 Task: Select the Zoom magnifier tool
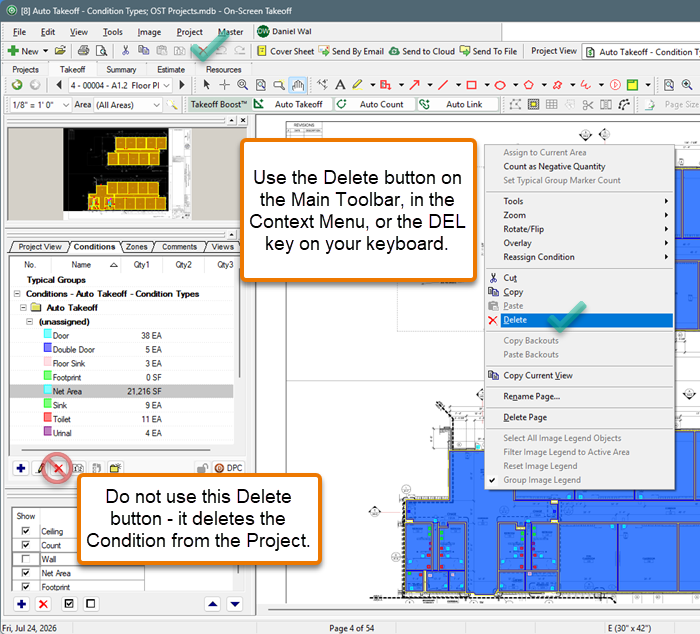tap(242, 84)
